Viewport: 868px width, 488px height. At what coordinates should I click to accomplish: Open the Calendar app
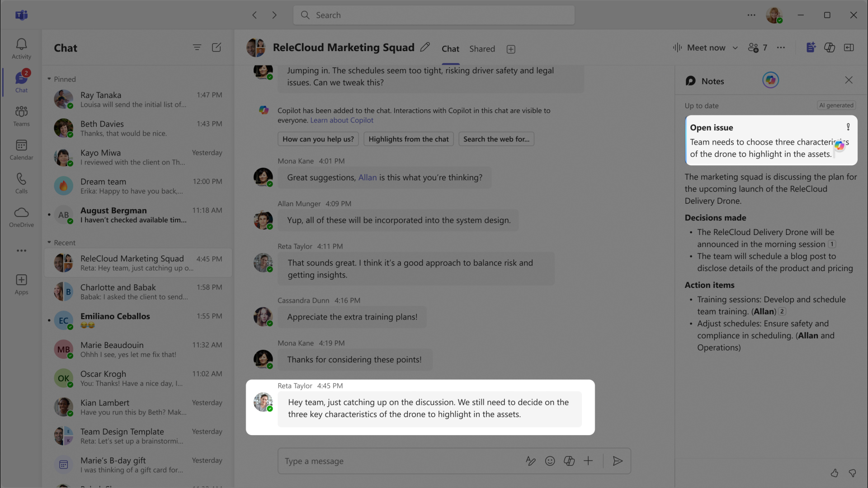21,150
